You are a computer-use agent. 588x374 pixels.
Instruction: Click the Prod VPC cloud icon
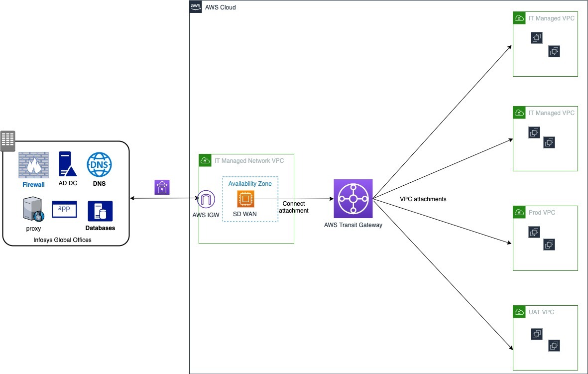click(x=519, y=212)
